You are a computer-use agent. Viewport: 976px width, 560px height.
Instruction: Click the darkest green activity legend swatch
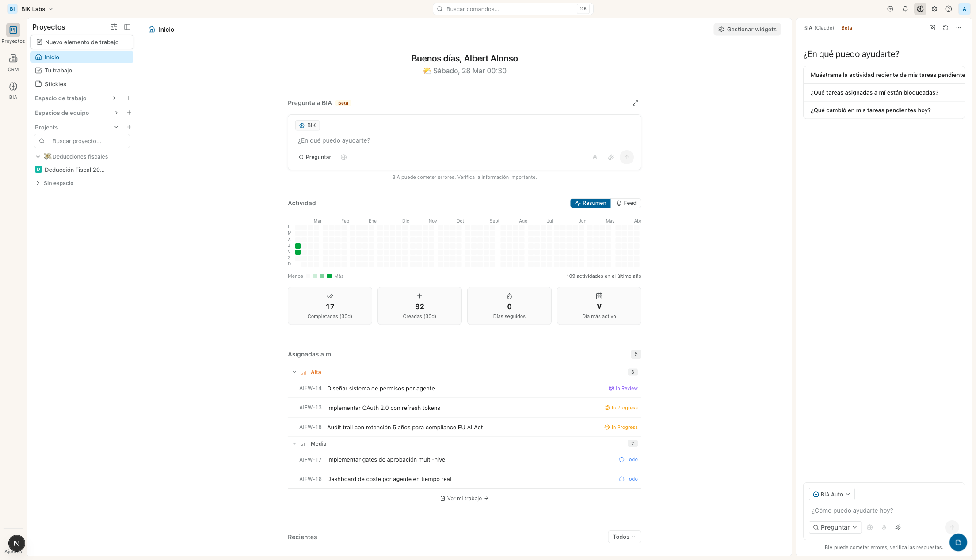pos(329,276)
